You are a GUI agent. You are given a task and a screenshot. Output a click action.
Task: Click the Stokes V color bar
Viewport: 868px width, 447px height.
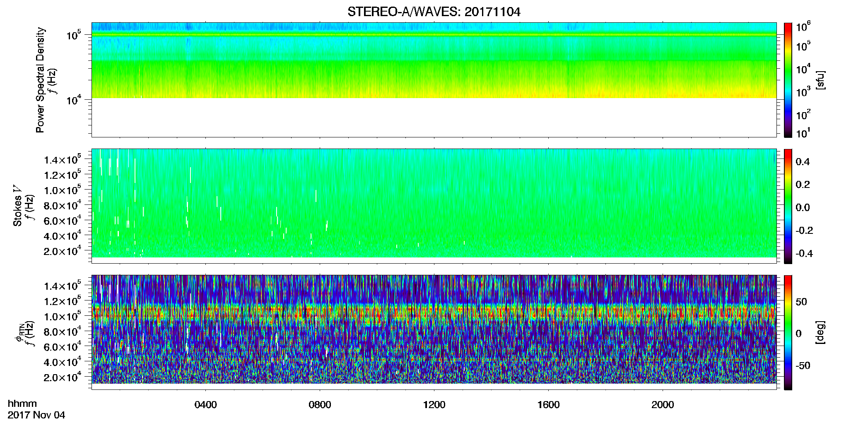point(788,206)
